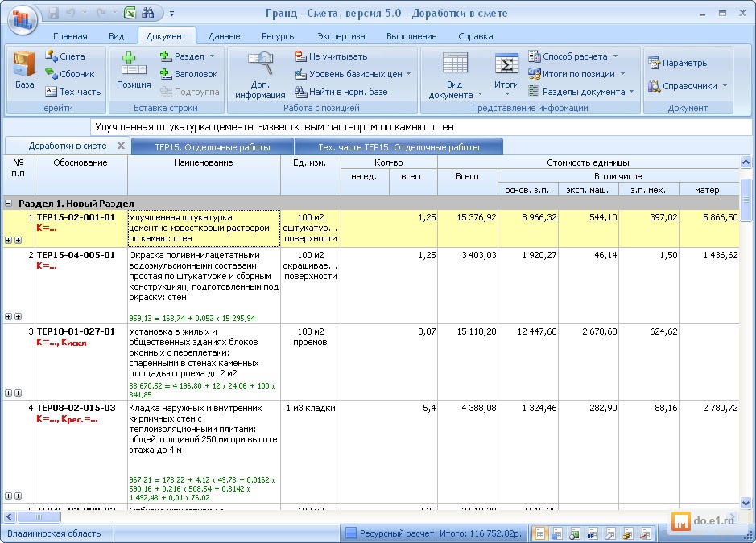Viewport: 756px width, 543px height.
Task: Expand the Справочники dropdown arrow
Action: (x=725, y=86)
